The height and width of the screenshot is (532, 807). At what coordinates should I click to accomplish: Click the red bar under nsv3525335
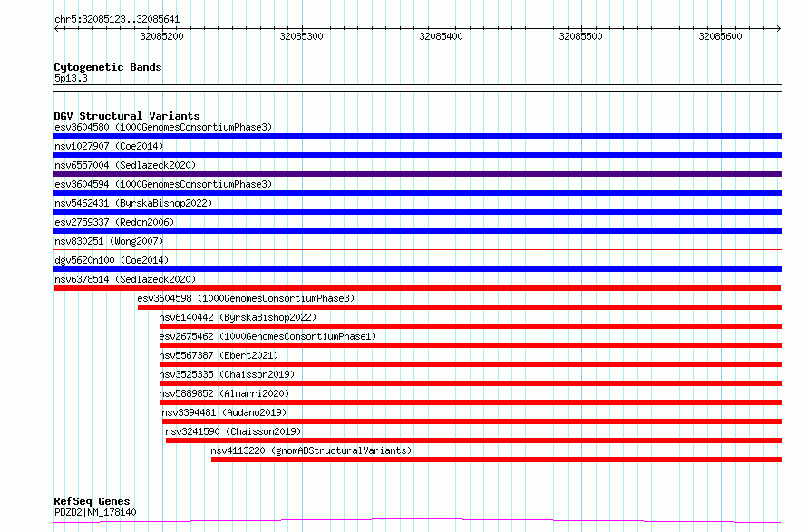[x=471, y=383]
